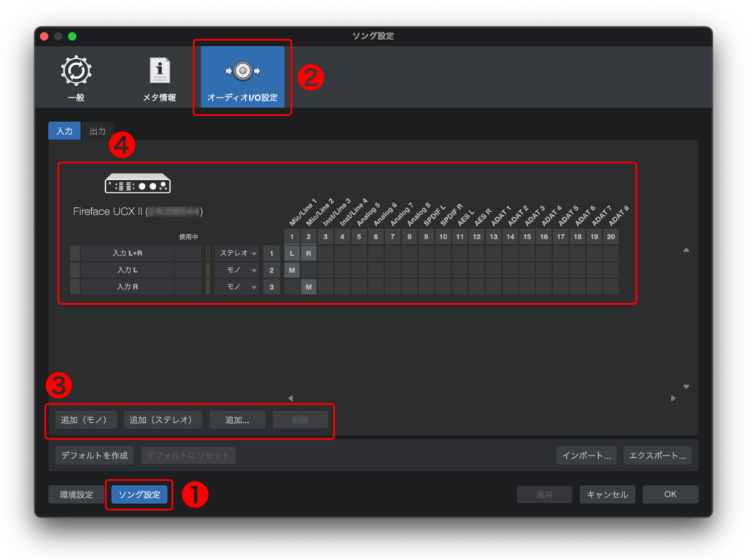Click the scroll left arrow below matrix
747x560 pixels.
pyautogui.click(x=290, y=398)
